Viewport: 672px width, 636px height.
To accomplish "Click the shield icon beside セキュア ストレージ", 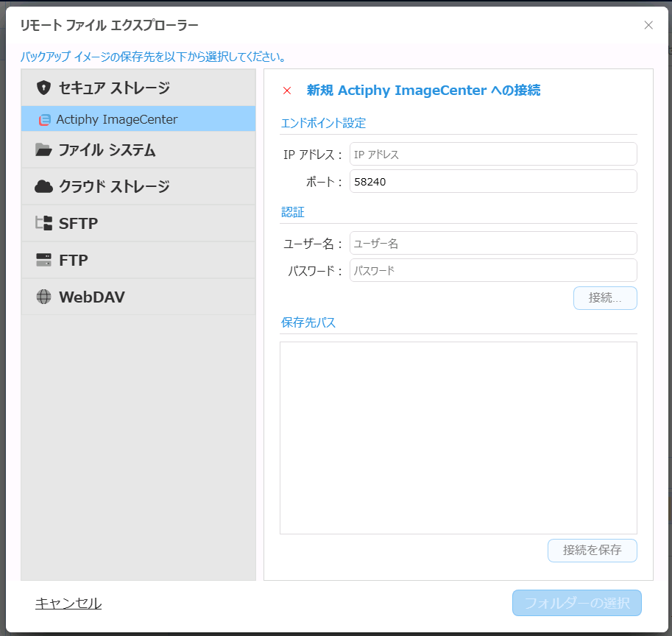I will 43,88.
